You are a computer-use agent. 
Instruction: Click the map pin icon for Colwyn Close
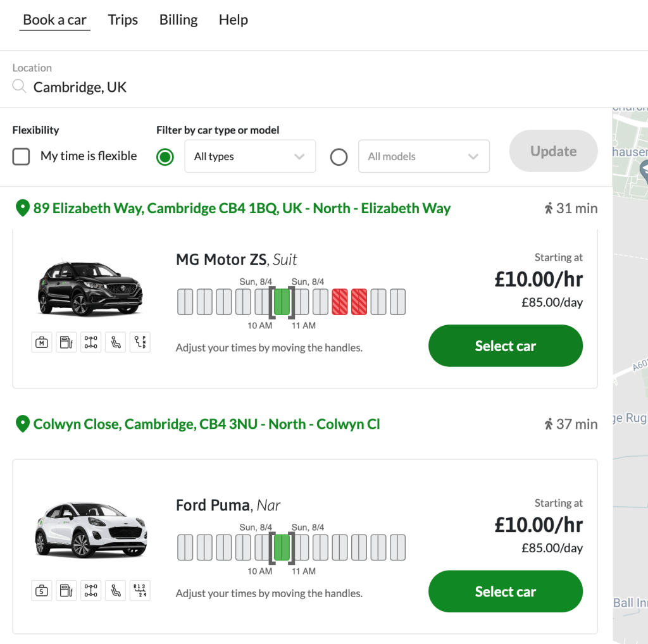(x=22, y=424)
